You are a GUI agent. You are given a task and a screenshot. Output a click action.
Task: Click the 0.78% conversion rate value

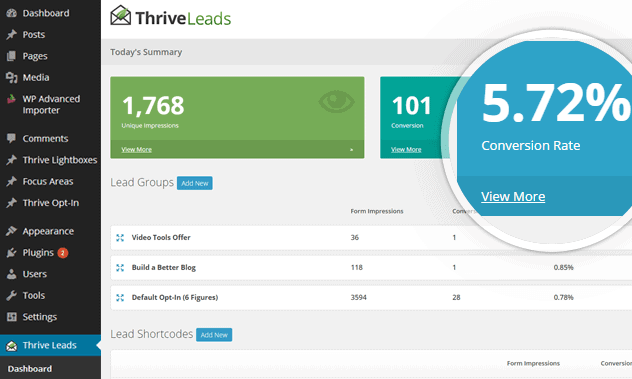[x=563, y=298]
